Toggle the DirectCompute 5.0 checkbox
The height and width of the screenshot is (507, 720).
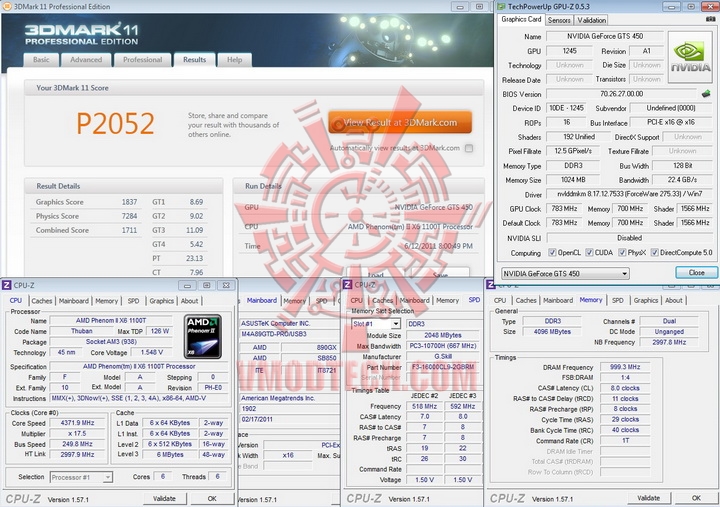(655, 253)
